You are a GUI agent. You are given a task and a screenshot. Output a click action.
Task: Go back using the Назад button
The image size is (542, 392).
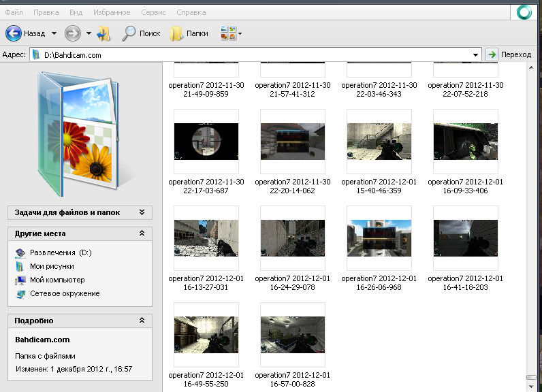(x=25, y=33)
